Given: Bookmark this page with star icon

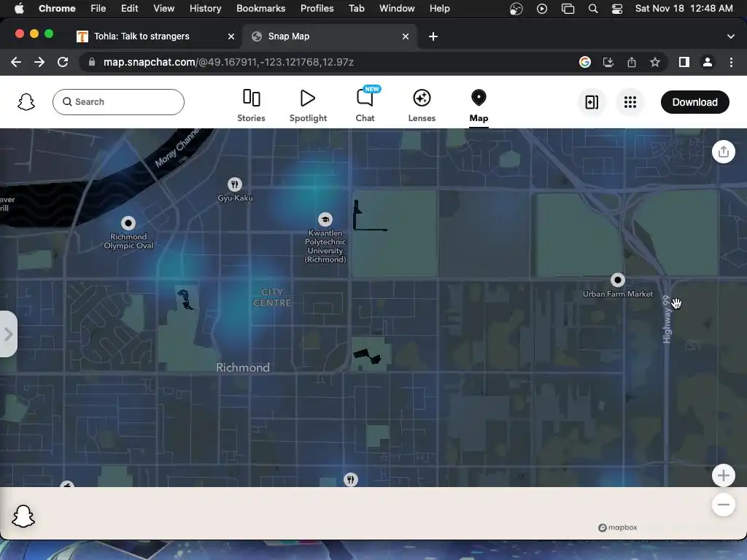Looking at the screenshot, I should 655,62.
